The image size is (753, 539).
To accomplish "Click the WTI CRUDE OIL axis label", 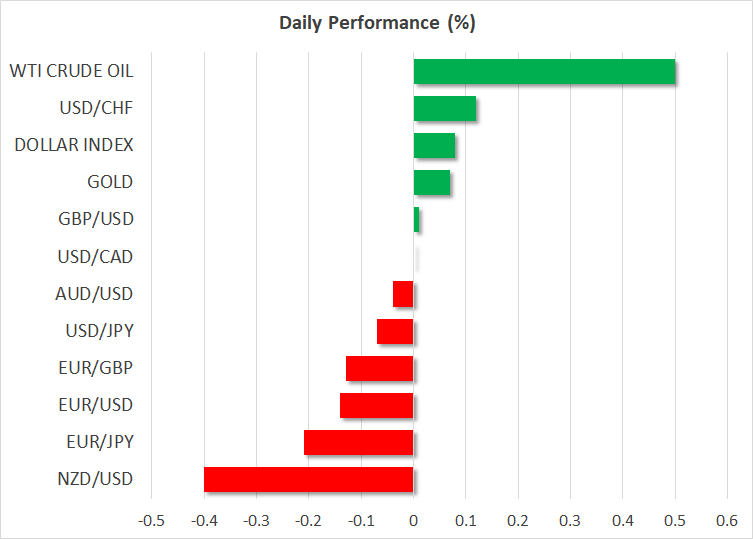I will [71, 71].
